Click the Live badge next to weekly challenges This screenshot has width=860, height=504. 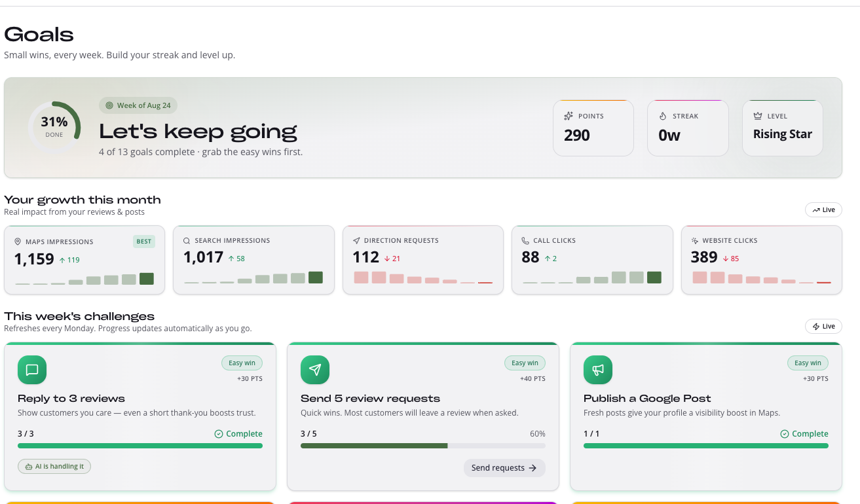click(823, 326)
